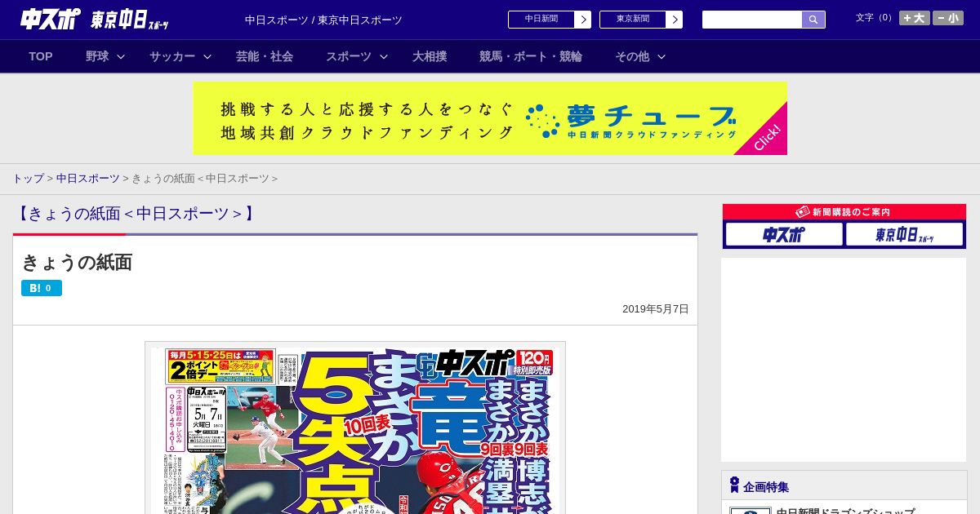Open the 野球 navigation menu
Viewport: 980px width, 514px height.
click(x=97, y=56)
